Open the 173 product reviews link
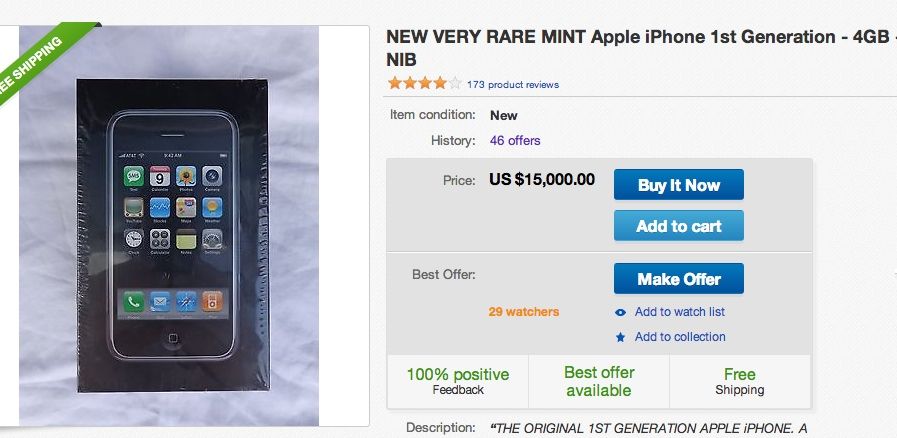This screenshot has height=438, width=897. pos(513,85)
